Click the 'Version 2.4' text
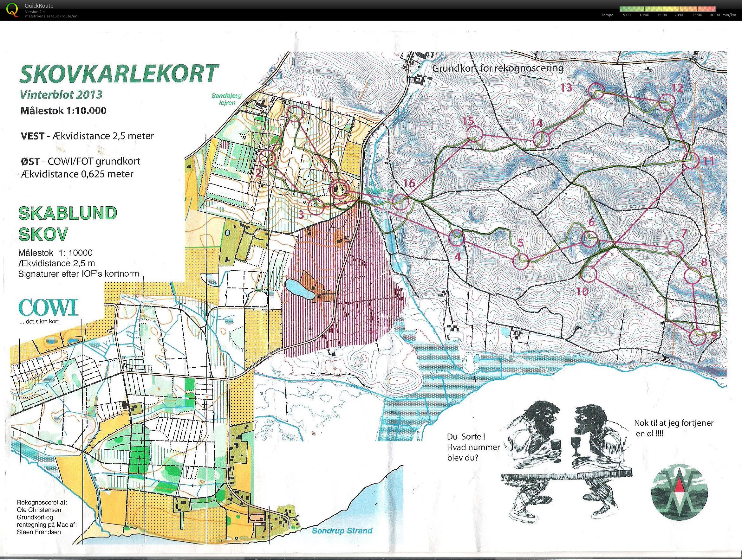Screen dimensions: 742x560 click(x=35, y=12)
